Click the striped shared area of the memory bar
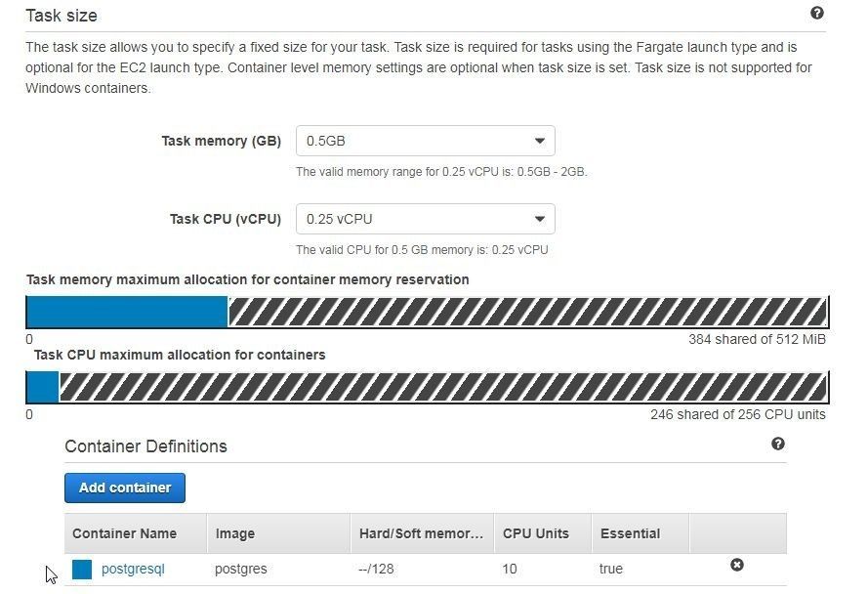 (x=527, y=312)
